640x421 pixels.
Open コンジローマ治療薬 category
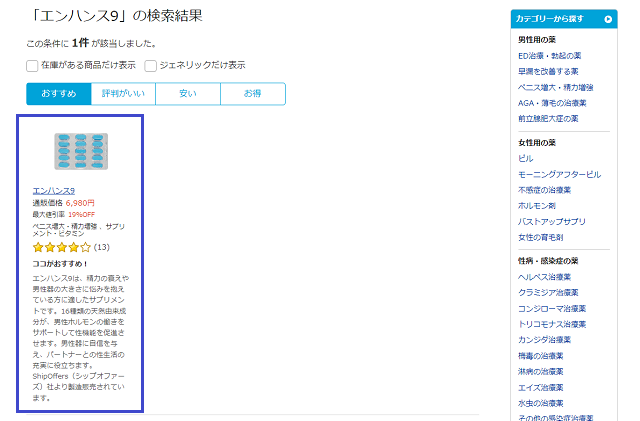tap(552, 308)
